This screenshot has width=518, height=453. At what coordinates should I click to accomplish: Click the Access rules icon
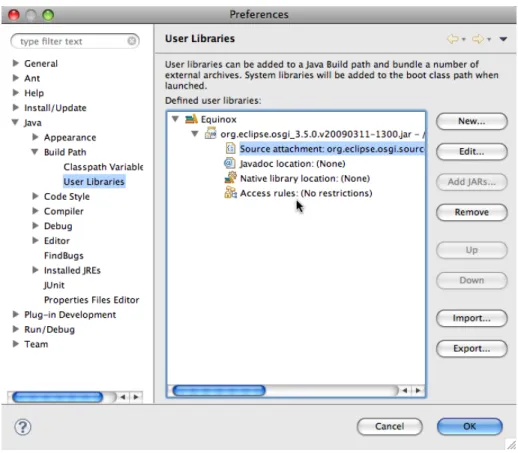(230, 193)
